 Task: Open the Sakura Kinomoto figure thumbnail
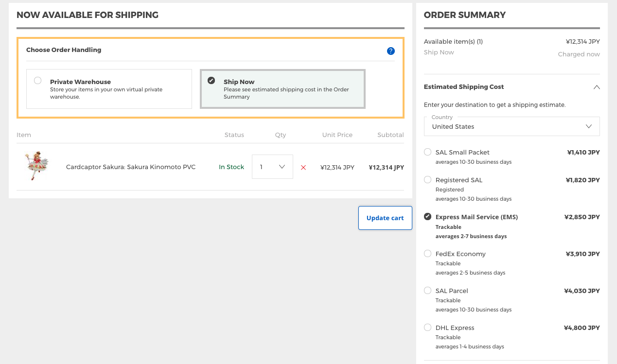click(x=37, y=166)
